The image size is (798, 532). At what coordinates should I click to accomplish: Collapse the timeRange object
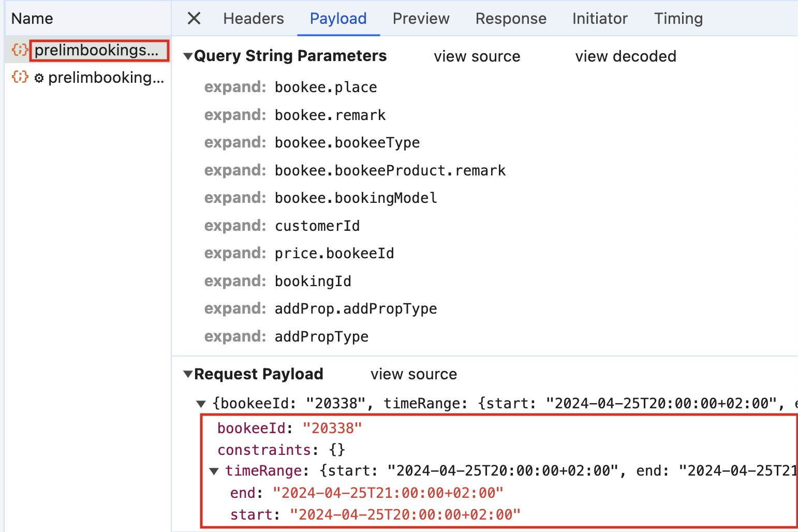pyautogui.click(x=214, y=471)
